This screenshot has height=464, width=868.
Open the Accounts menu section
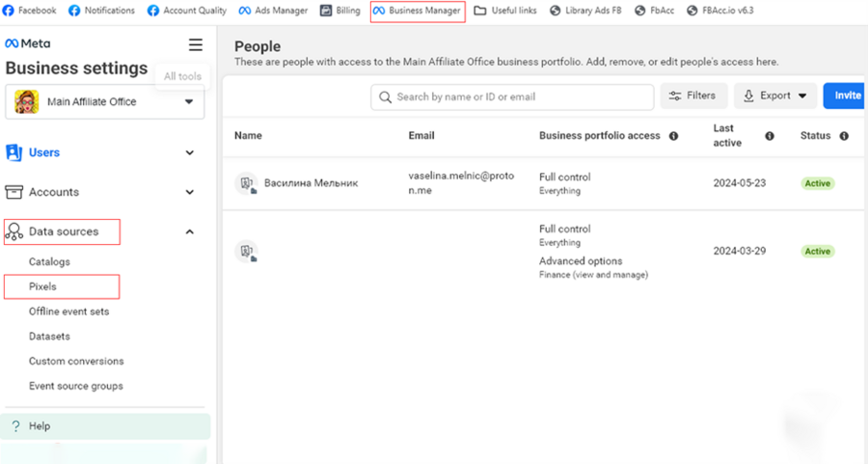pyautogui.click(x=54, y=192)
